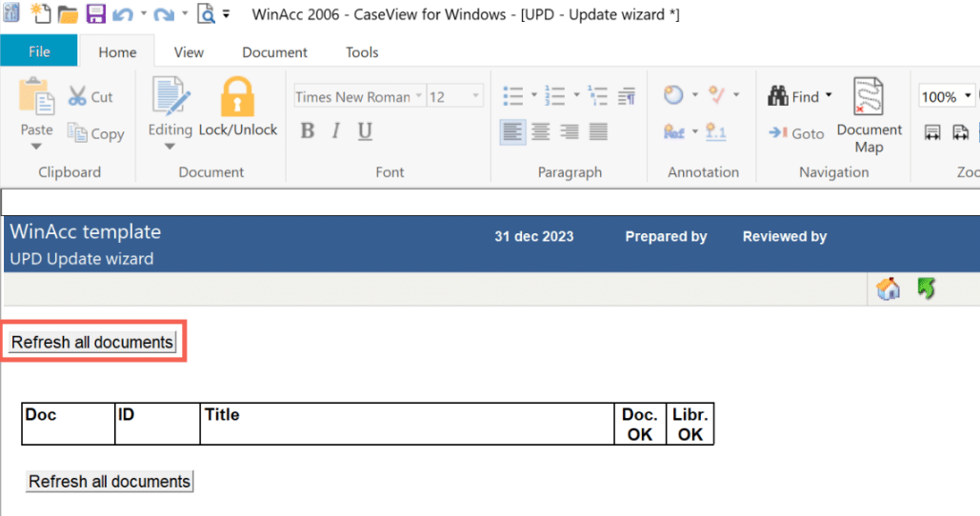The height and width of the screenshot is (516, 980).
Task: Click the Find binoculars icon
Action: 778,96
